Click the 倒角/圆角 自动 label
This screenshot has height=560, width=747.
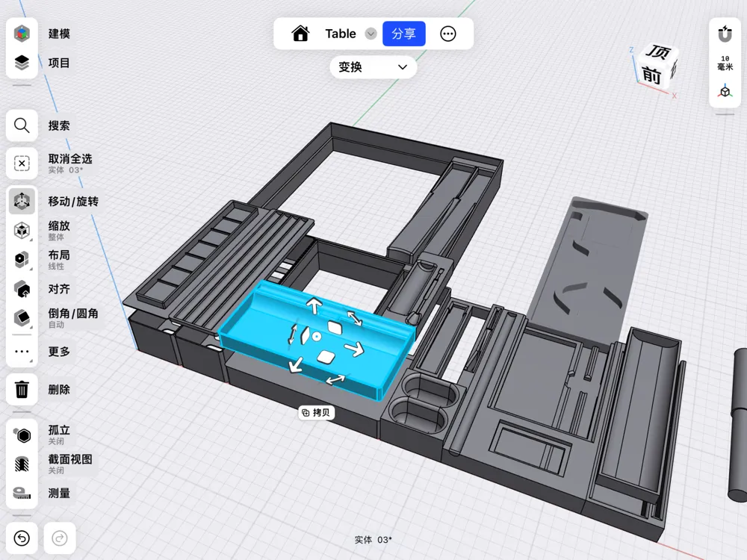[x=73, y=317]
